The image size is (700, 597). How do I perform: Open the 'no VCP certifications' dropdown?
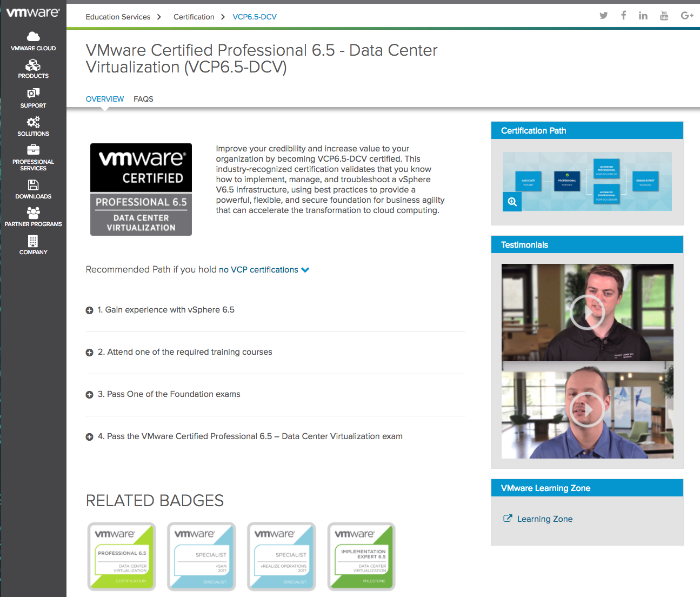coord(264,270)
